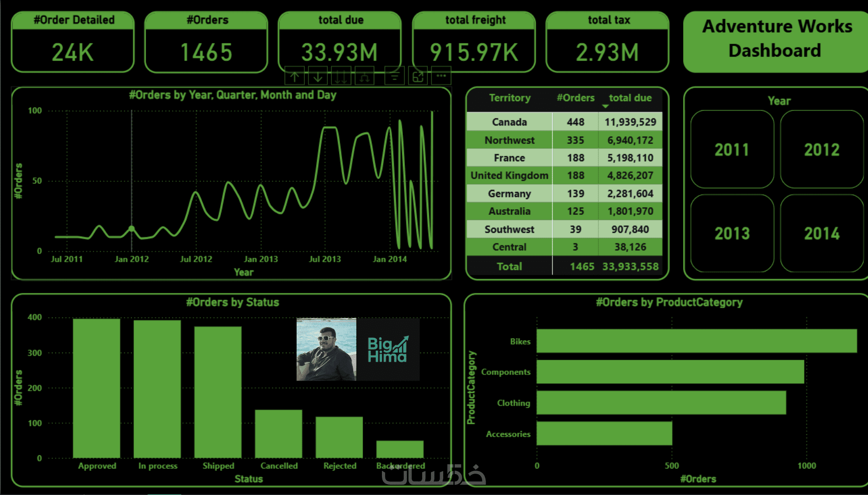Click the 5,198,110 total due value
Screen dimensions: 868x495
click(630, 158)
